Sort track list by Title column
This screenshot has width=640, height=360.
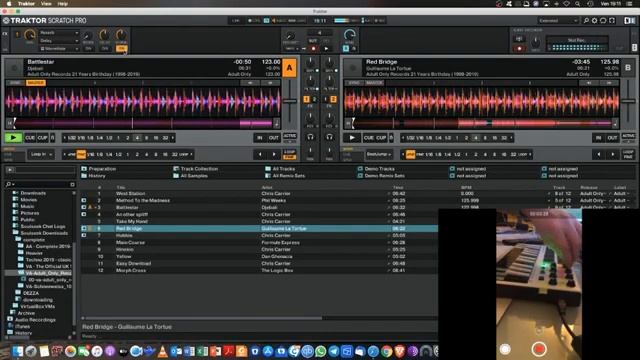click(x=121, y=187)
